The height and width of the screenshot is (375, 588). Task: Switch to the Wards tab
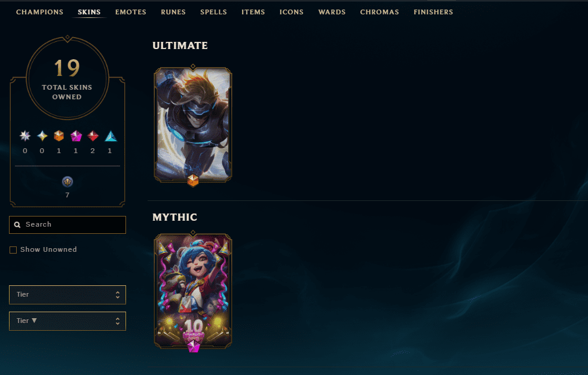(x=332, y=12)
